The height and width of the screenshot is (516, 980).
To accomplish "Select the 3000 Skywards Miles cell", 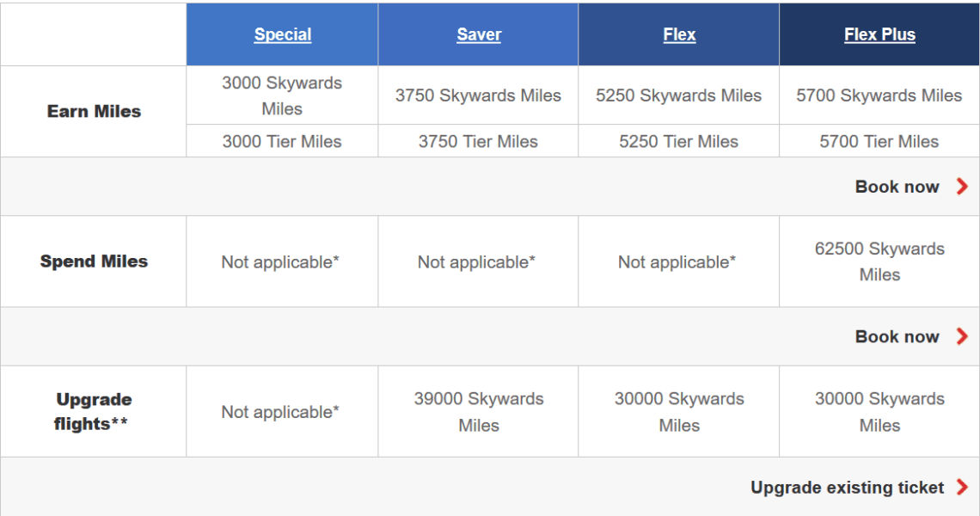I will click(282, 95).
